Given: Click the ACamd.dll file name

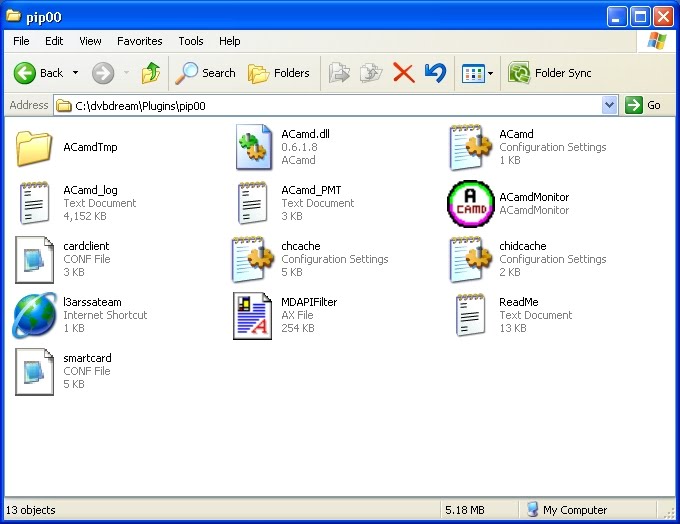Looking at the screenshot, I should coord(305,134).
